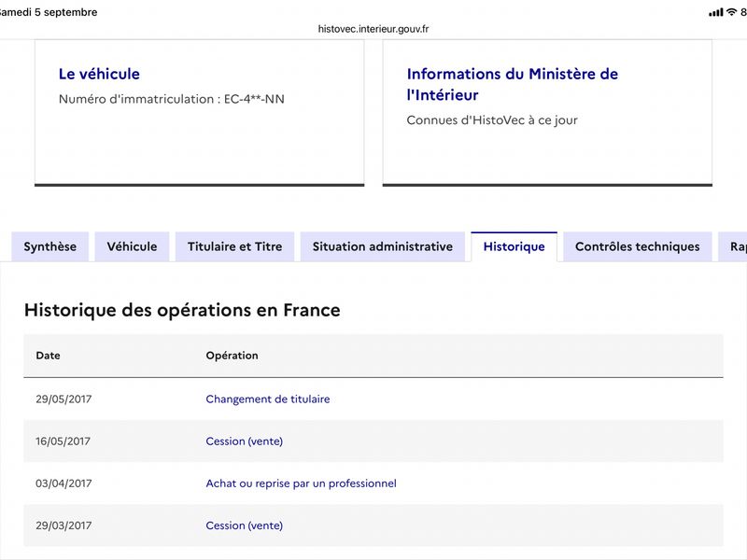Click Achat ou reprise par un professionnel
The image size is (747, 560).
[x=301, y=483]
